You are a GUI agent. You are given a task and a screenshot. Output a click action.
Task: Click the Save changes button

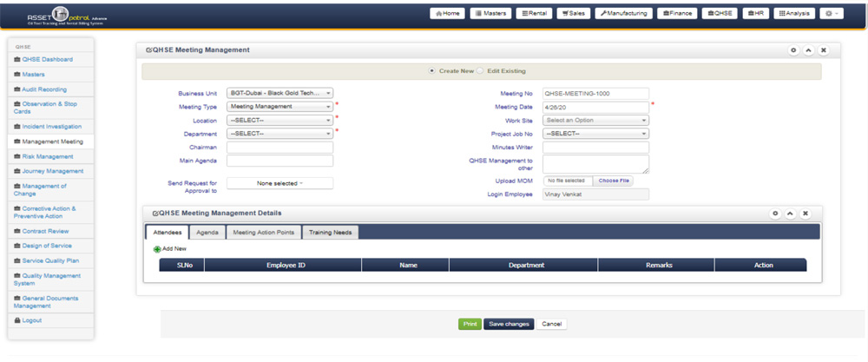pos(509,324)
